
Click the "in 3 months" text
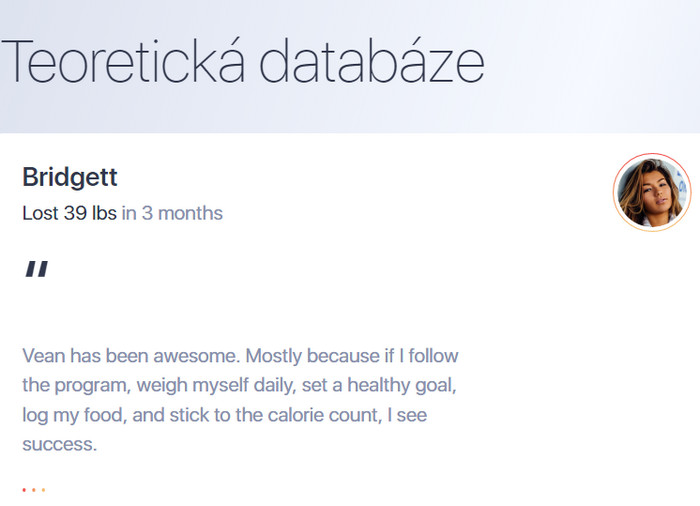pos(172,213)
